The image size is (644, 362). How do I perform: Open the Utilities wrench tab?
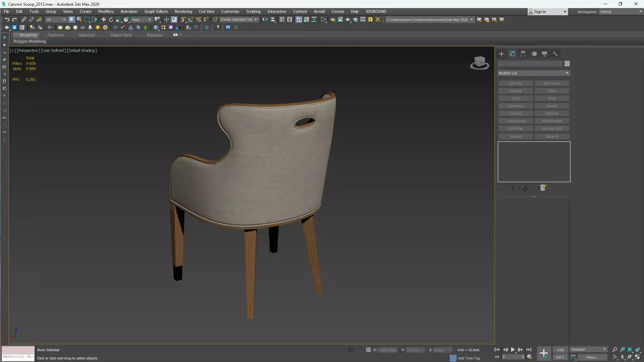555,54
